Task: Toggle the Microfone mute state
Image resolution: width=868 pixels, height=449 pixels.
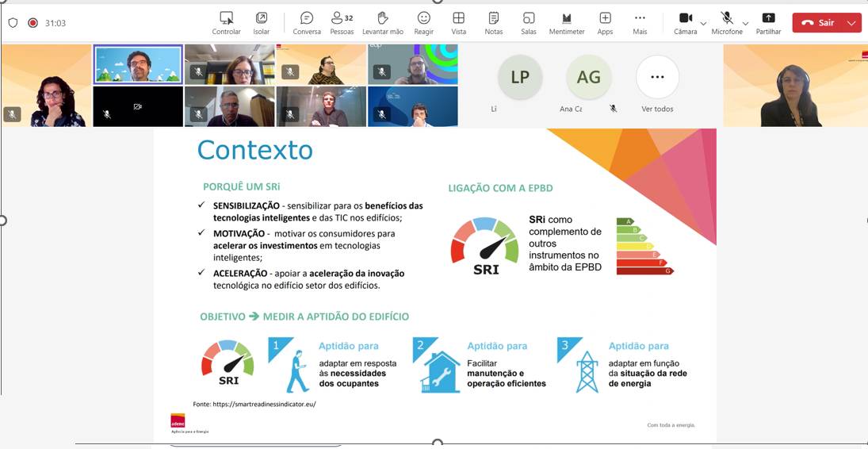Action: click(x=727, y=23)
